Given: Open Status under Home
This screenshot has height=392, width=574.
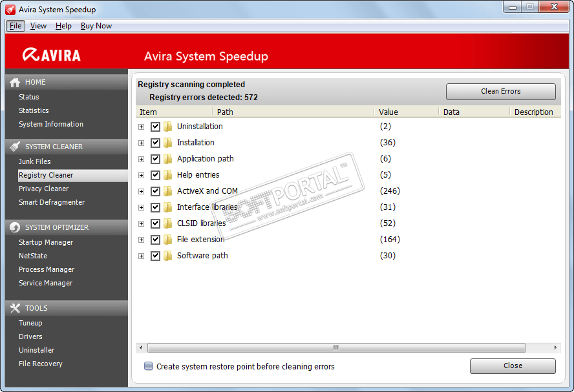Looking at the screenshot, I should click(29, 98).
